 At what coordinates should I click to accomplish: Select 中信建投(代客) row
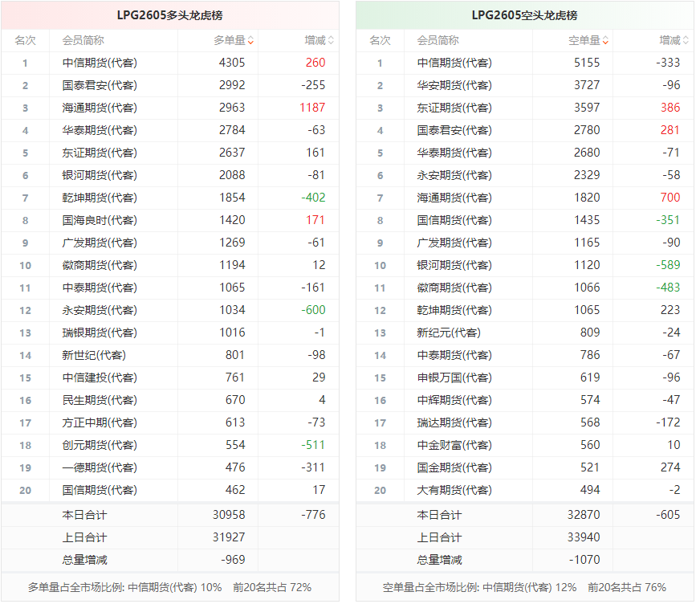pos(170,377)
